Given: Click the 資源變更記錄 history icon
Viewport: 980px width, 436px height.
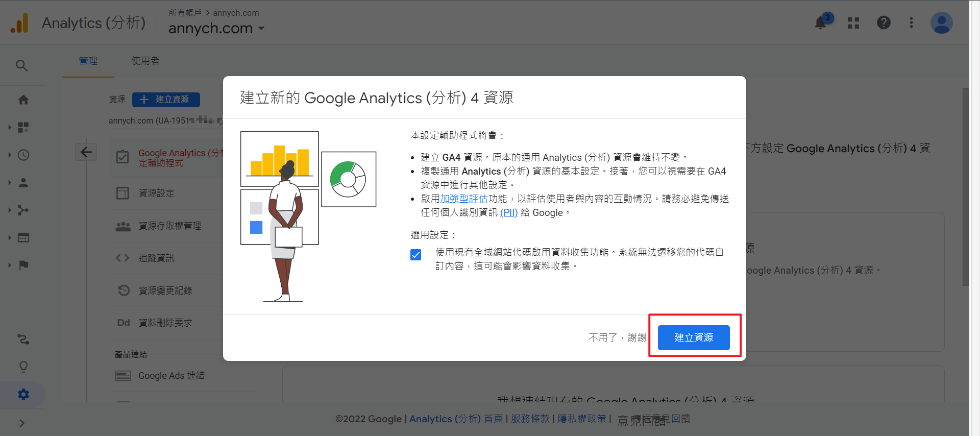Looking at the screenshot, I should (124, 290).
